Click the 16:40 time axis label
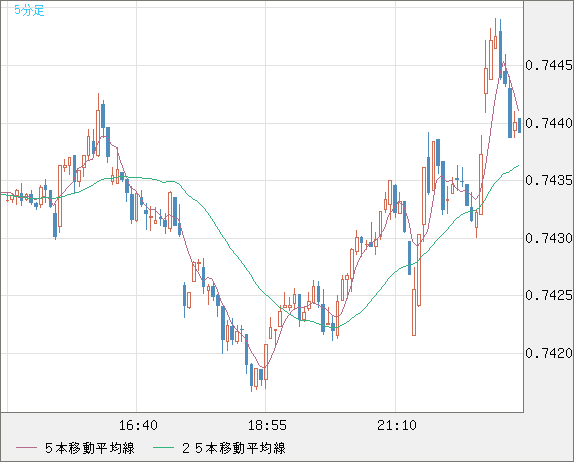This screenshot has height=462, width=574. coord(138,425)
